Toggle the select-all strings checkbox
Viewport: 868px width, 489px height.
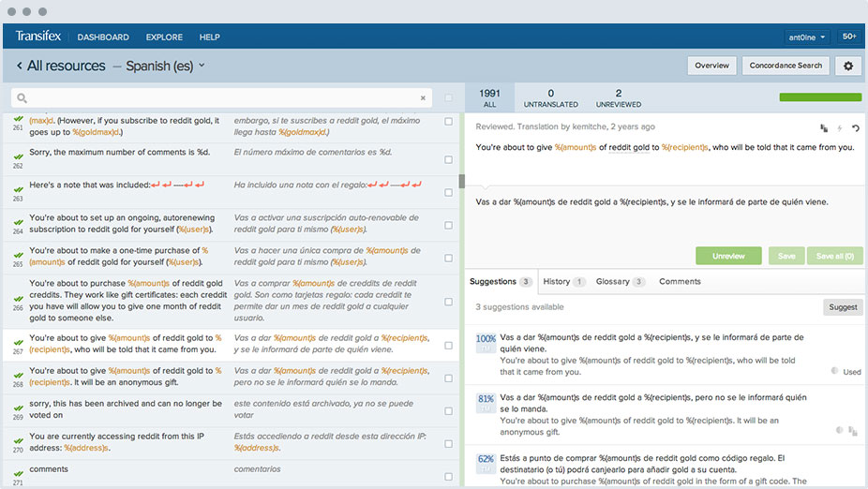point(448,98)
